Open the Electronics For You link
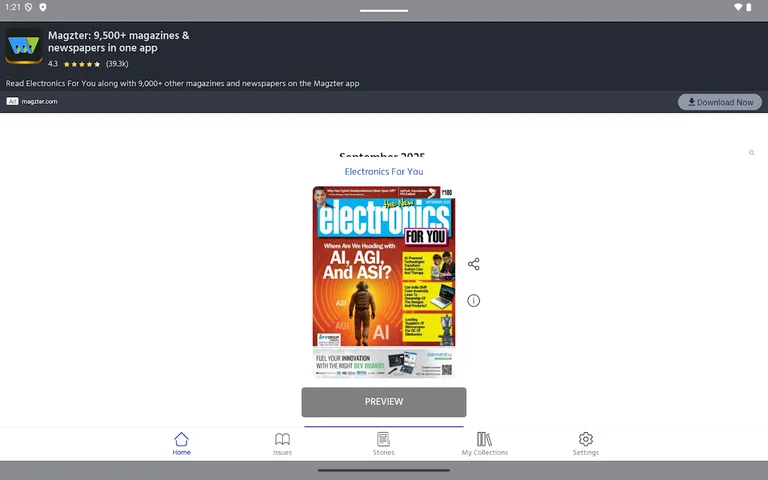 [x=384, y=171]
